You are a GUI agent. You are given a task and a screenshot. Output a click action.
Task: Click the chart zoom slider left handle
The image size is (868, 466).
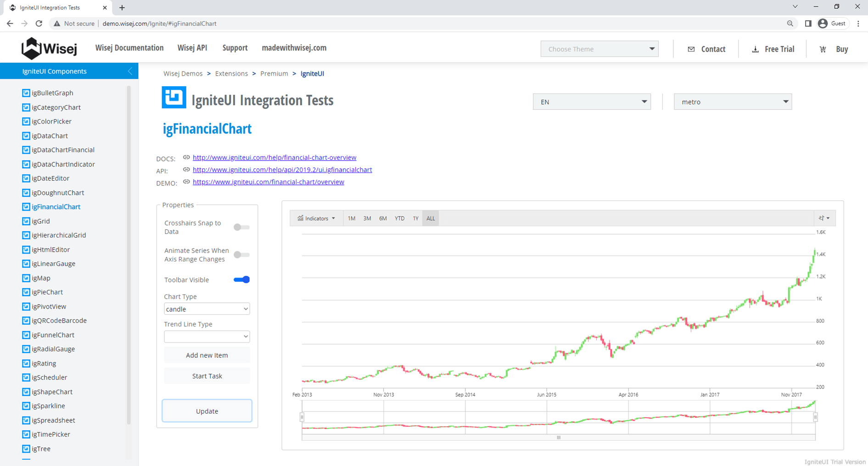click(x=302, y=417)
